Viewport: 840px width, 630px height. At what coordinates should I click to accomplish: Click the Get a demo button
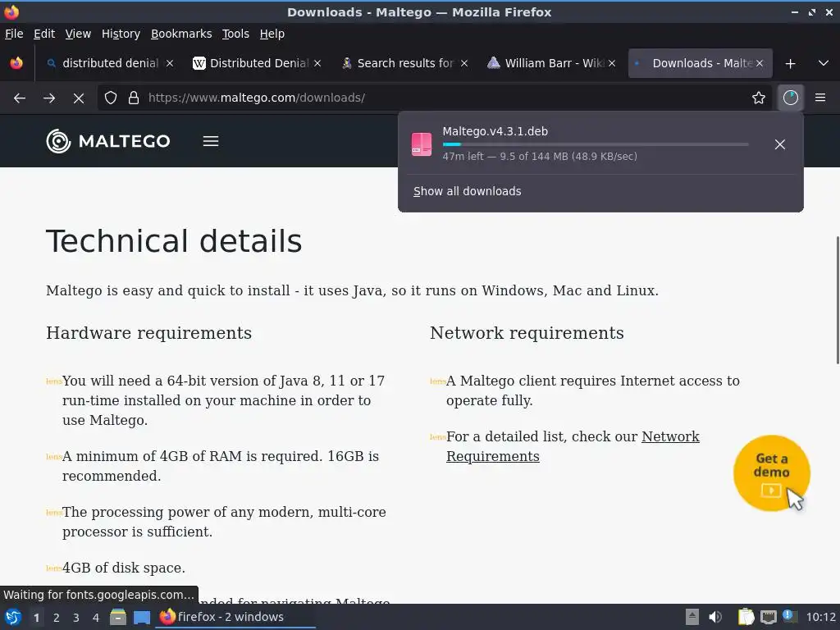point(771,473)
